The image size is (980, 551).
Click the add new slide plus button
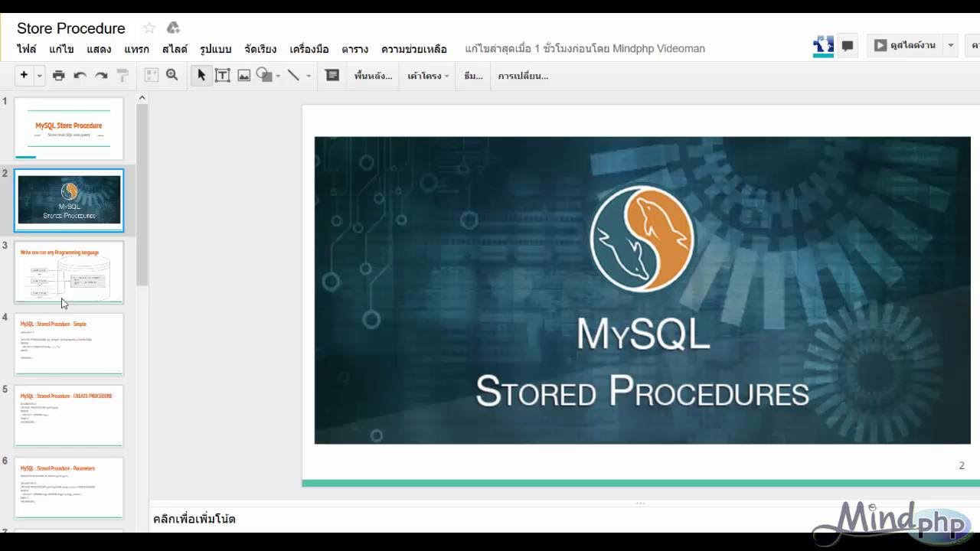point(24,75)
